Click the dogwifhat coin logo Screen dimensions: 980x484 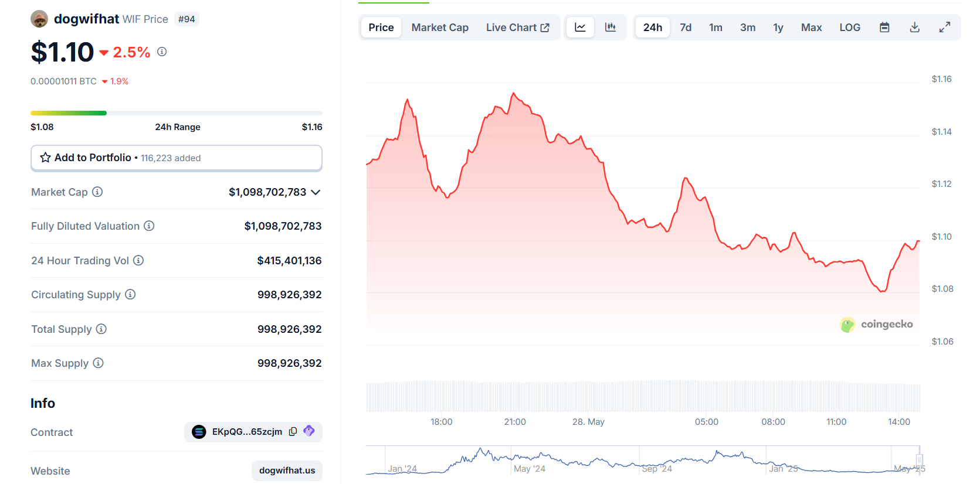click(39, 19)
